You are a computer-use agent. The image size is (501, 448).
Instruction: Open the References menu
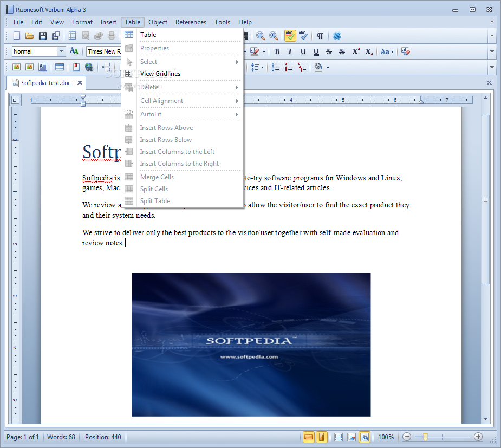pos(191,22)
